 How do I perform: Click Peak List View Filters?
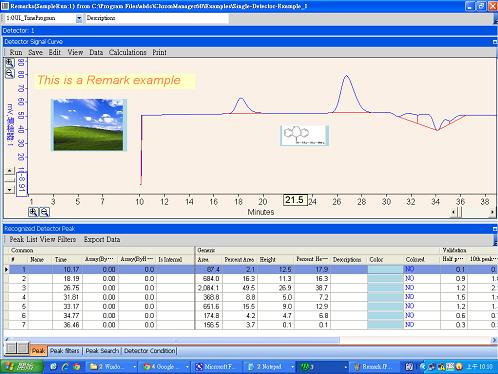pyautogui.click(x=42, y=239)
